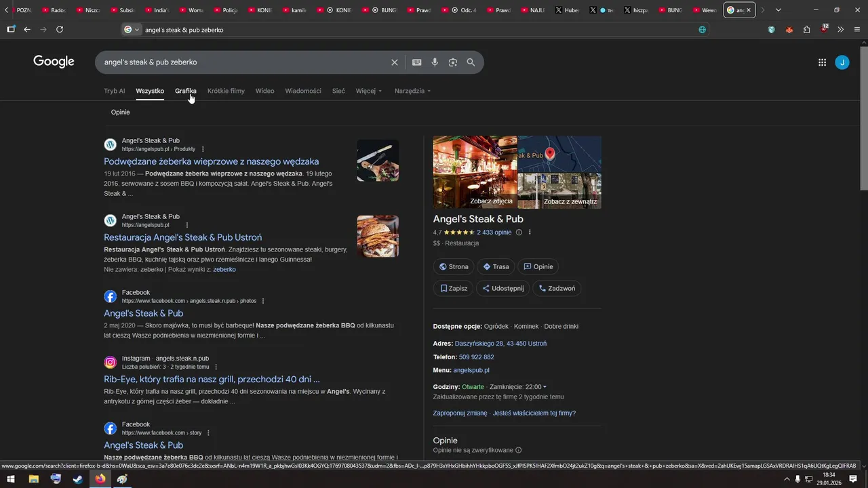Screen dimensions: 868x488
Task: Click the Opinie button in business panel
Action: click(538, 267)
